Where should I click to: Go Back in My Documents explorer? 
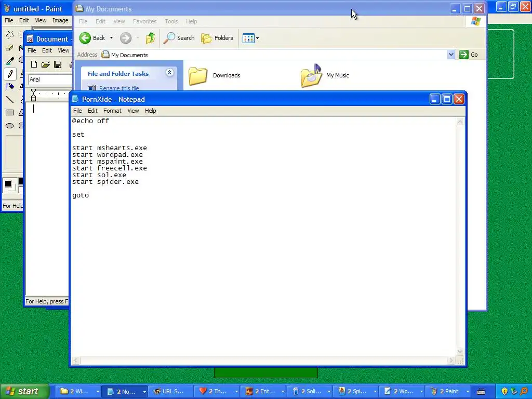[92, 38]
